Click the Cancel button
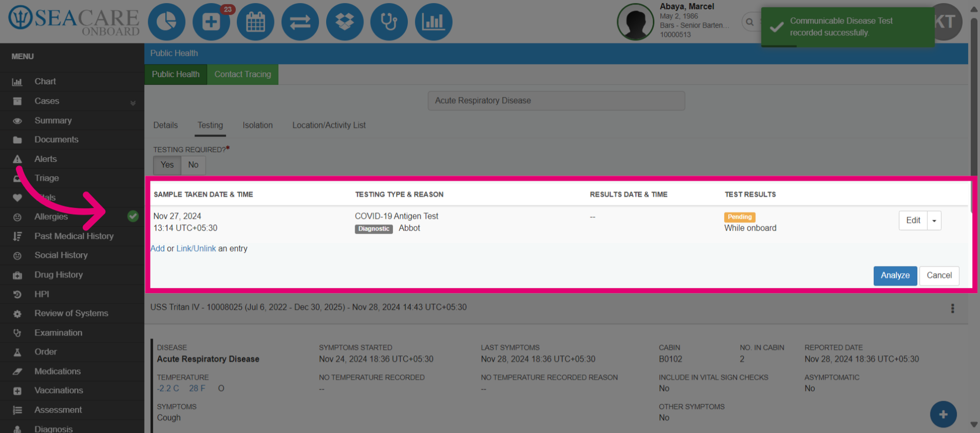 point(939,276)
